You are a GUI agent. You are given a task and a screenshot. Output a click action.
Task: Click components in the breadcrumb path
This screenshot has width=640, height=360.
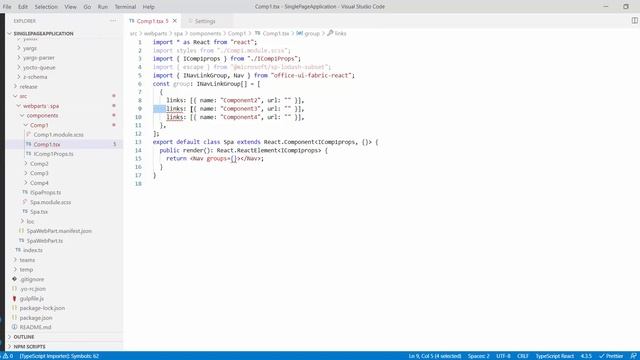205,33
